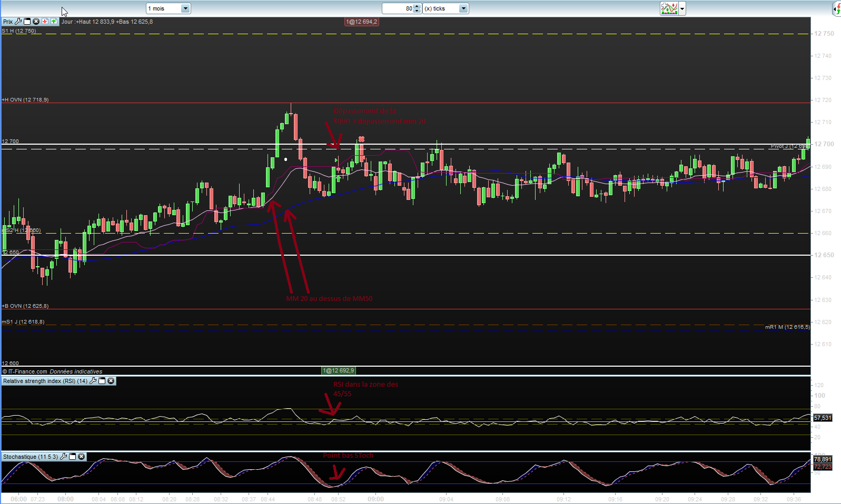841x504 pixels.
Task: Click the Stochastic value 78,891 on axis
Action: [x=823, y=459]
